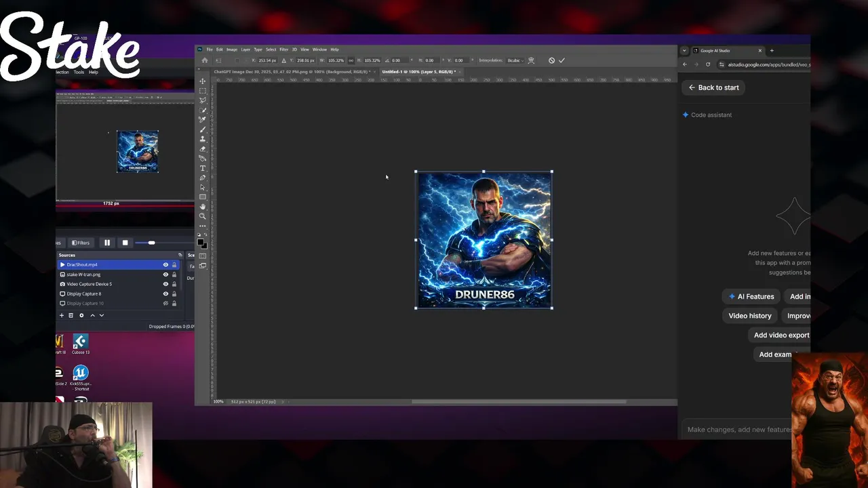
Task: Open the Filter menu in Photoshop
Action: tap(283, 49)
